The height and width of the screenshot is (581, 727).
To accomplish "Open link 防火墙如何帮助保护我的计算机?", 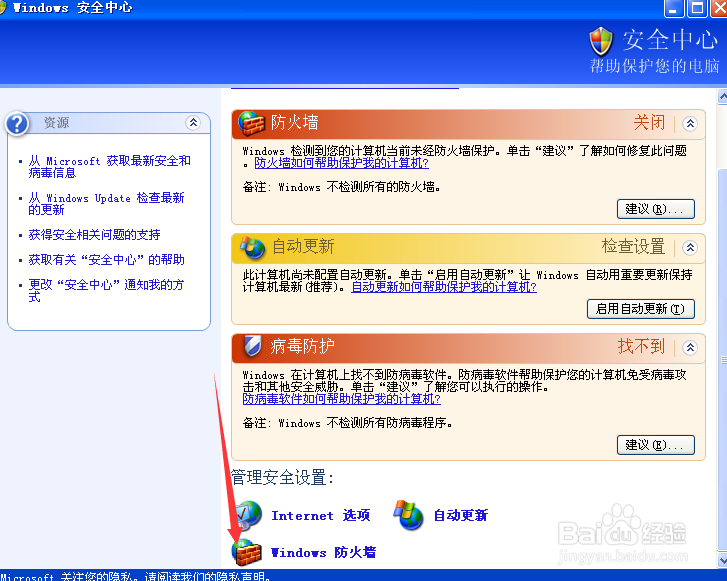I will point(341,163).
